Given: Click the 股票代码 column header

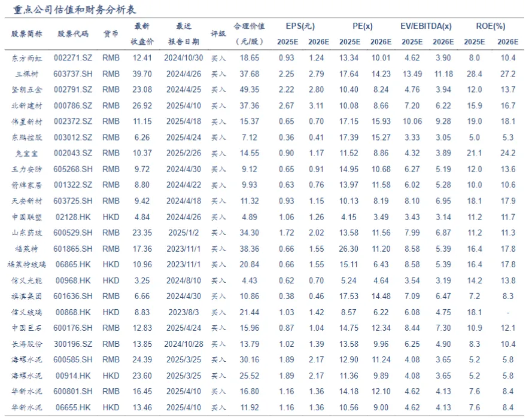Looking at the screenshot, I should click(x=73, y=34).
